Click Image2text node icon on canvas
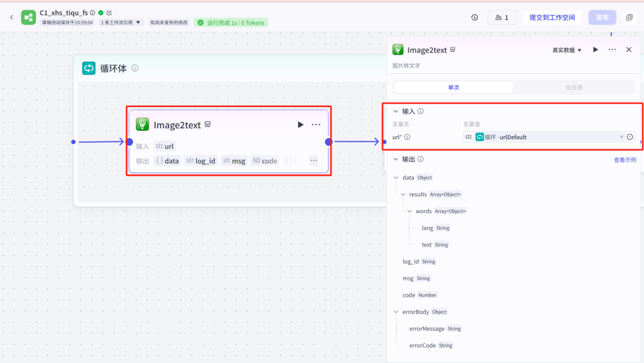Screen dimensions: 644x363 click(143, 124)
